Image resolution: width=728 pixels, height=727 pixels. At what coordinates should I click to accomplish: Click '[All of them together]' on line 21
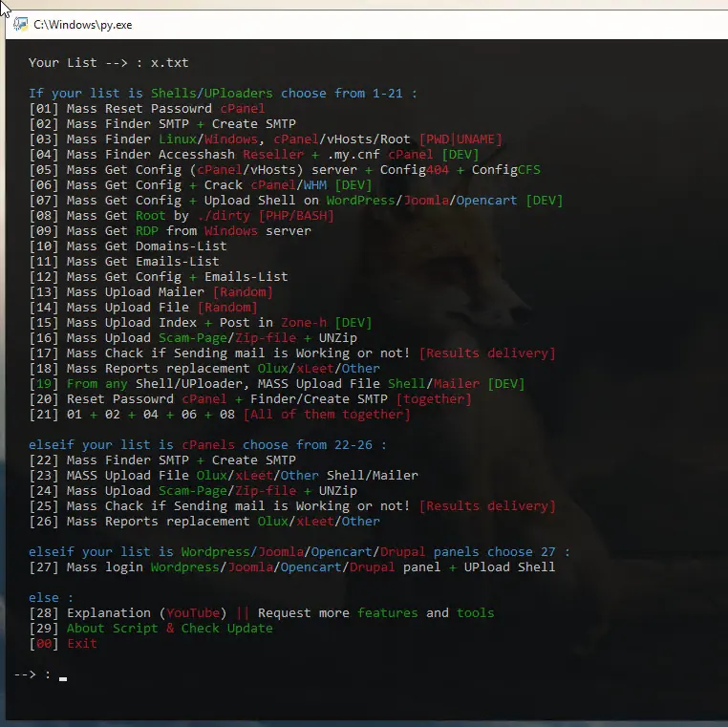click(x=327, y=415)
